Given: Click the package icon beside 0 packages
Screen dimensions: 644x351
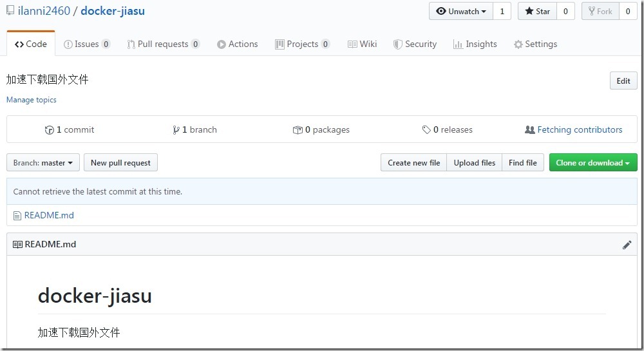Looking at the screenshot, I should tap(298, 130).
